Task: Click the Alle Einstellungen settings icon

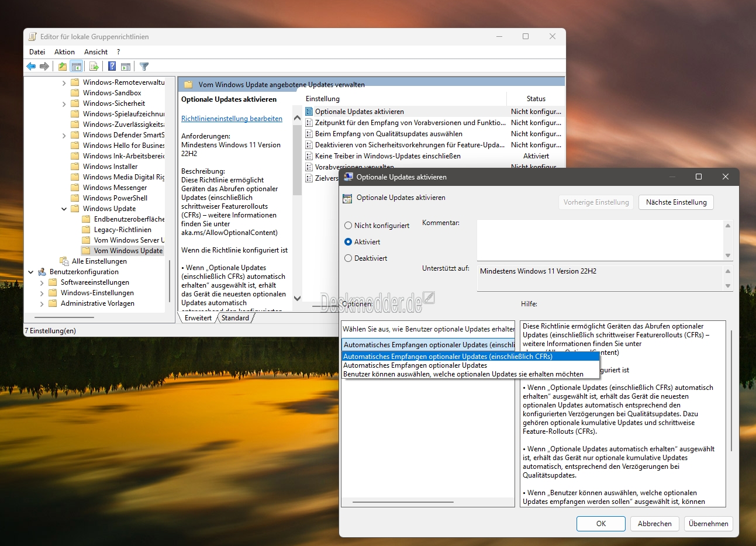Action: click(64, 261)
